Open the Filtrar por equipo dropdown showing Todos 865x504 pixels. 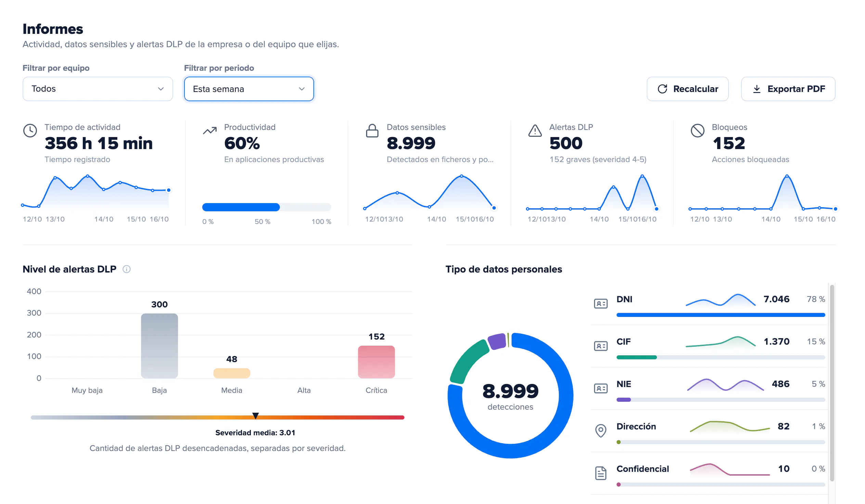tap(98, 89)
